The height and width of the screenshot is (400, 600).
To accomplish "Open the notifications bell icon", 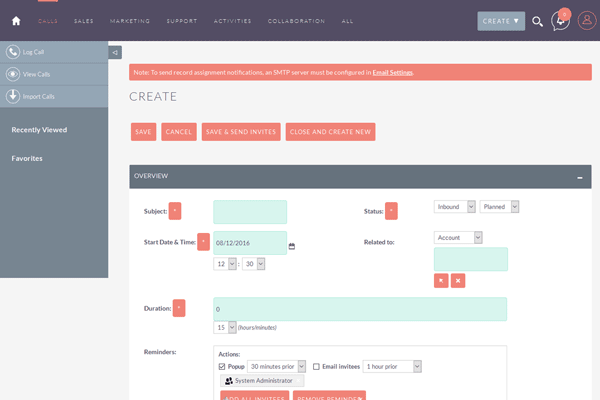I will [561, 21].
